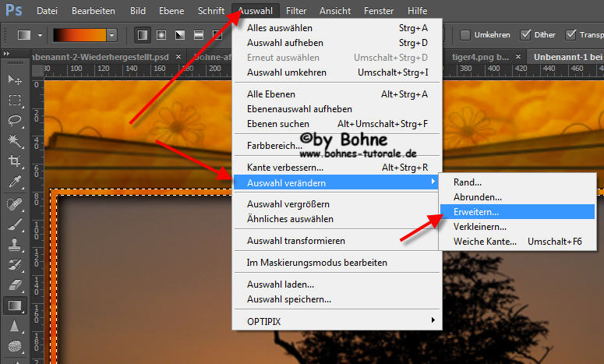Enable the Umkehren checkbox

pyautogui.click(x=465, y=35)
